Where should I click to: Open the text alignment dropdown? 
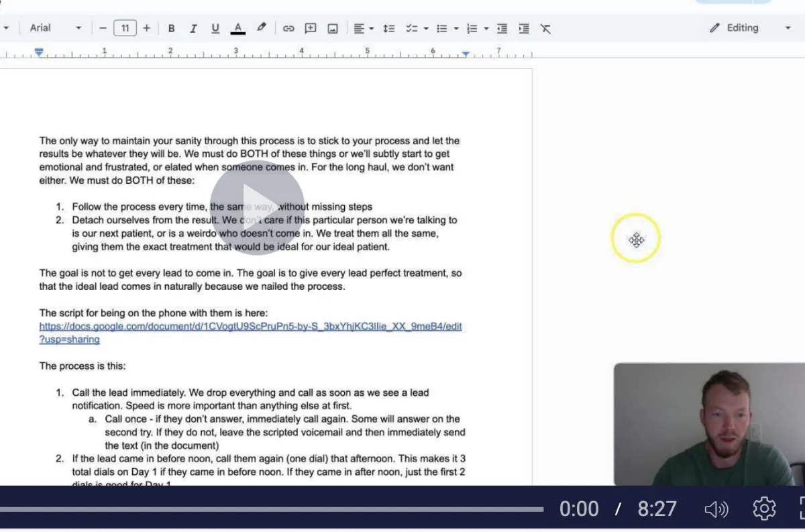point(363,28)
